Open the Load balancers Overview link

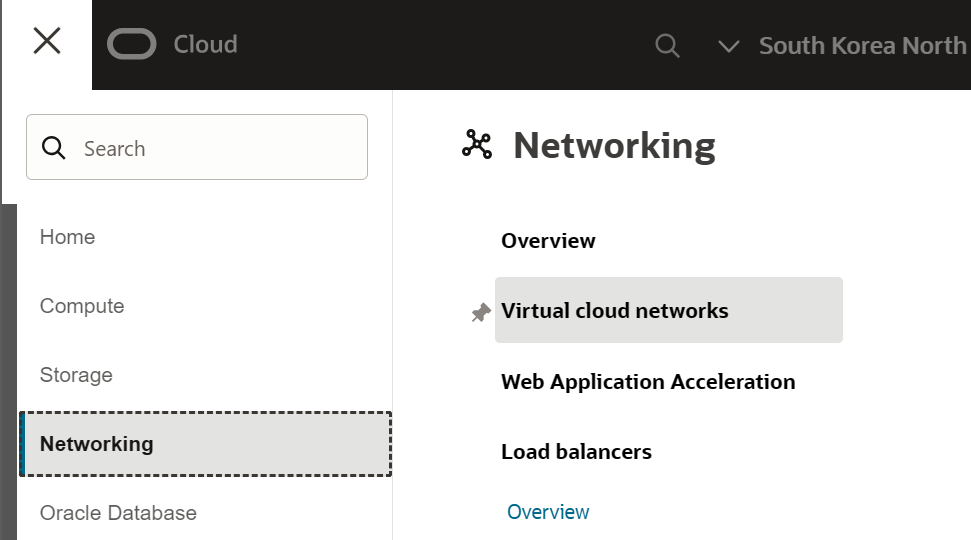548,512
